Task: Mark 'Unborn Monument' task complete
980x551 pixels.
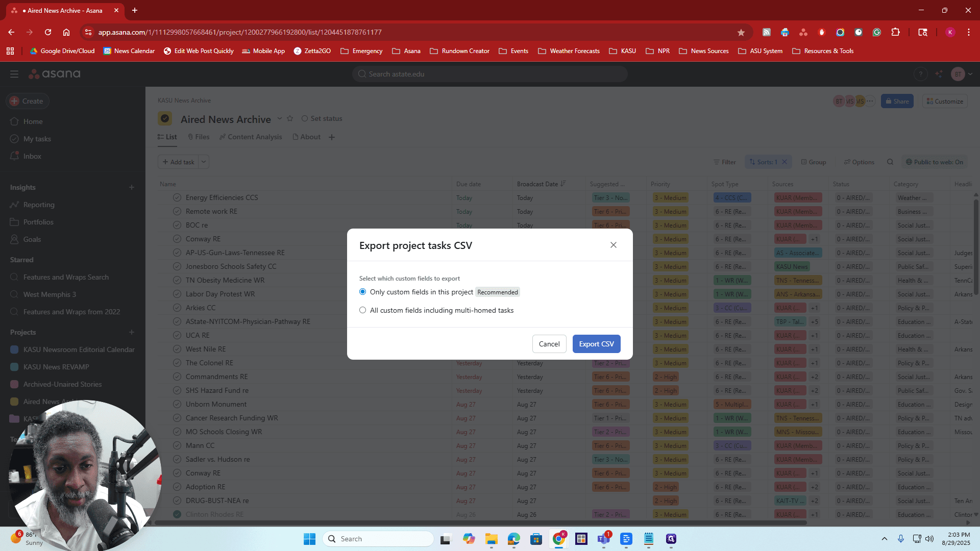Action: coord(177,404)
